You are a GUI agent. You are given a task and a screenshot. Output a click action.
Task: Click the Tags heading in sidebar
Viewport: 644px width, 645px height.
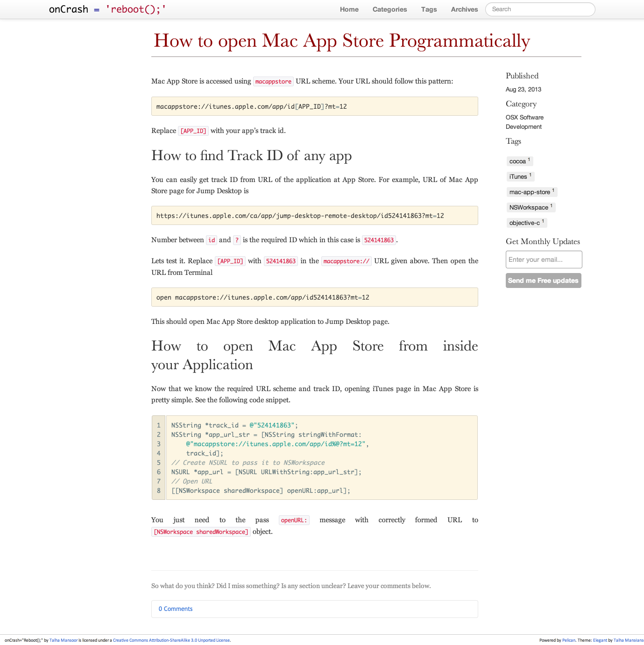point(513,141)
